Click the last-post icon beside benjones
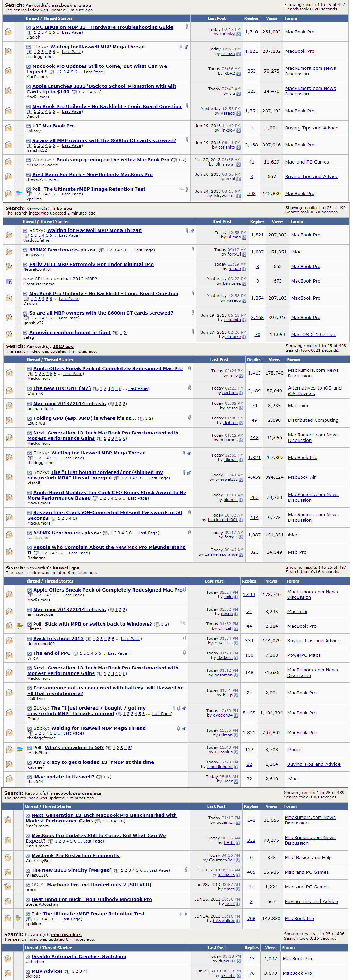 [244, 283]
